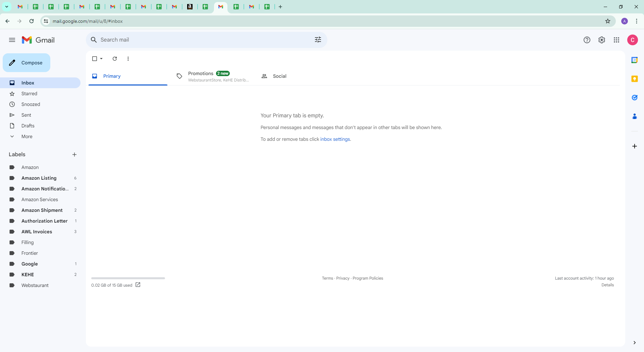Open Gmail Support help icon

click(x=587, y=40)
